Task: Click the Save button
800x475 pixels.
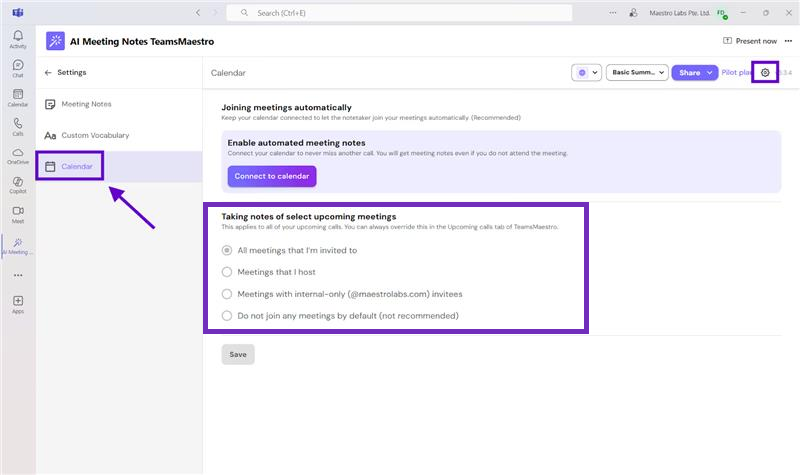Action: click(x=238, y=354)
